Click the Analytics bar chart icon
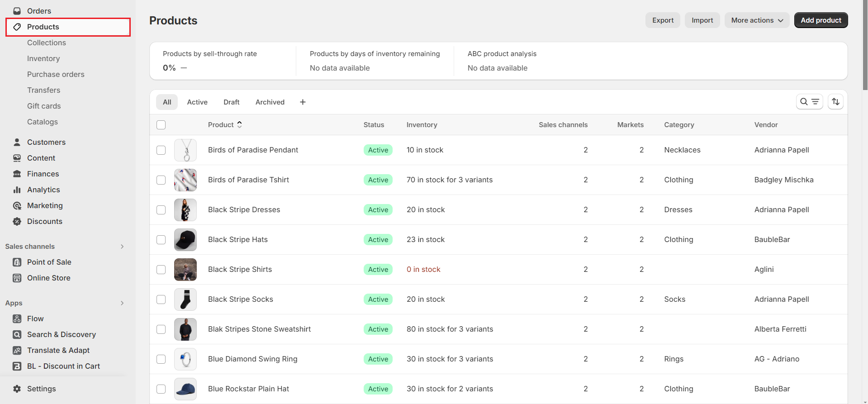 tap(17, 190)
